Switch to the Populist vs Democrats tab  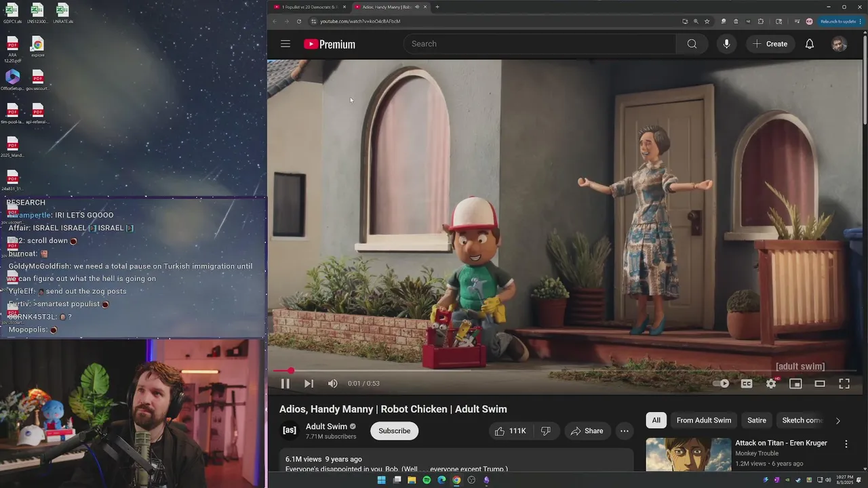click(310, 7)
